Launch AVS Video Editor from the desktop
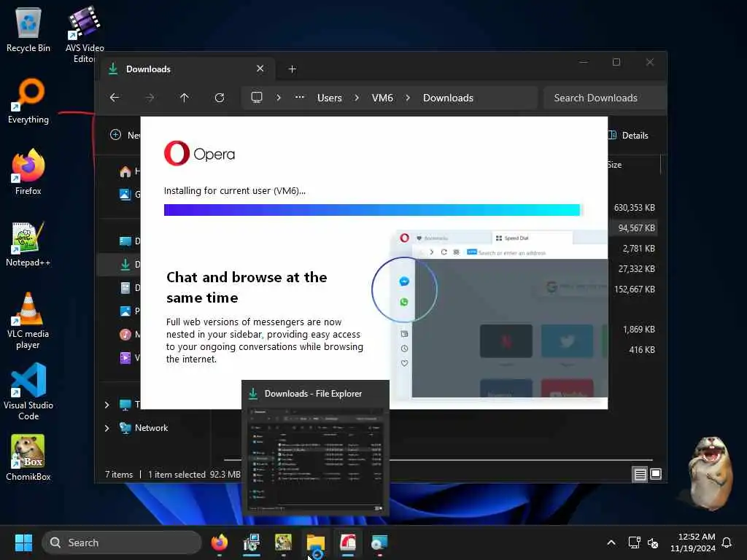The width and height of the screenshot is (747, 560). 85,34
